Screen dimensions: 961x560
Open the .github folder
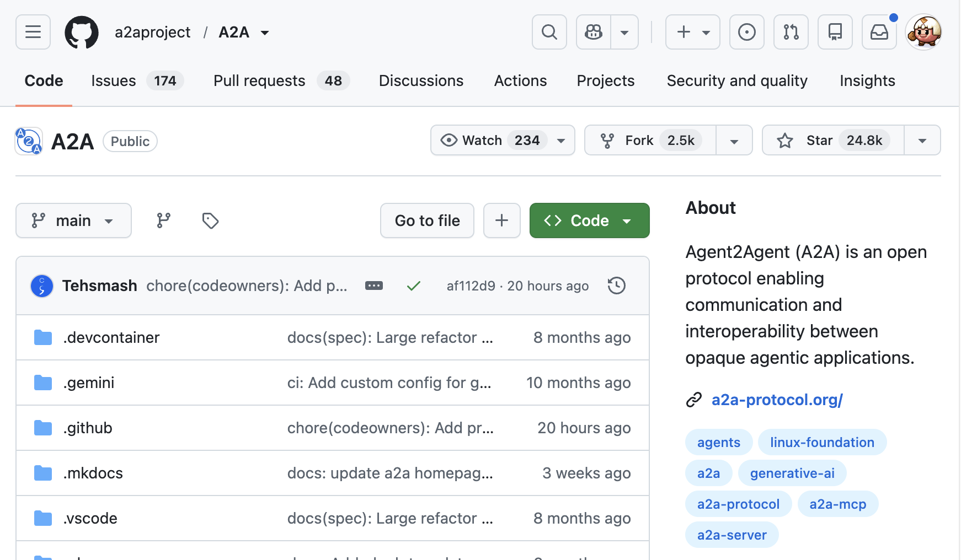coord(87,428)
